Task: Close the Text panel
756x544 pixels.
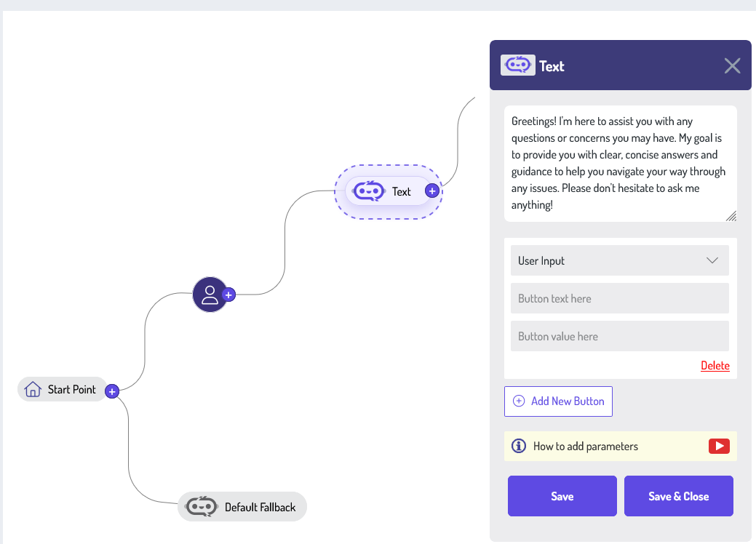Action: [x=732, y=66]
